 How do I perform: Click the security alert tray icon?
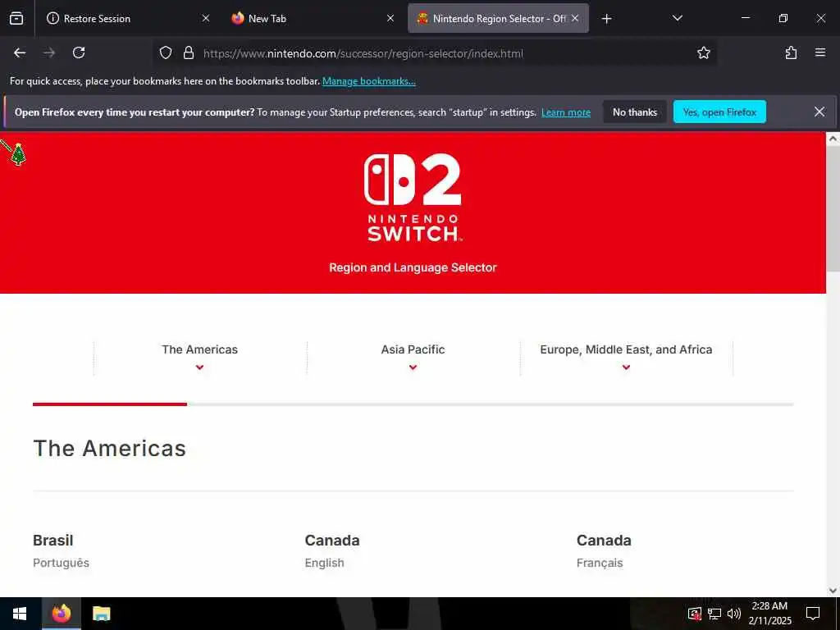point(694,614)
